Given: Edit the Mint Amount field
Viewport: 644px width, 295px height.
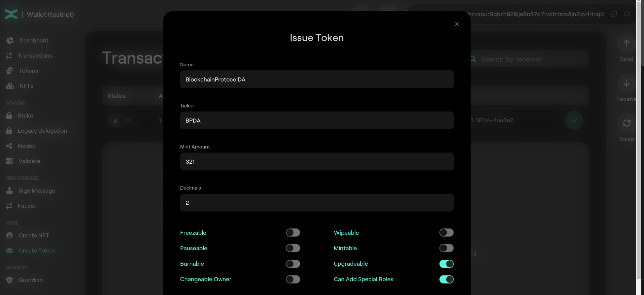Looking at the screenshot, I should [x=317, y=162].
